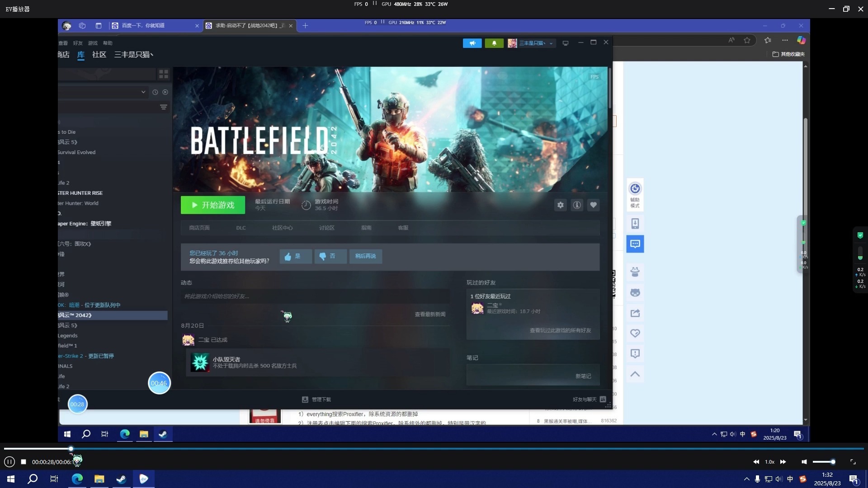Open the 社区中心 tab
This screenshot has width=868, height=488.
[282, 228]
